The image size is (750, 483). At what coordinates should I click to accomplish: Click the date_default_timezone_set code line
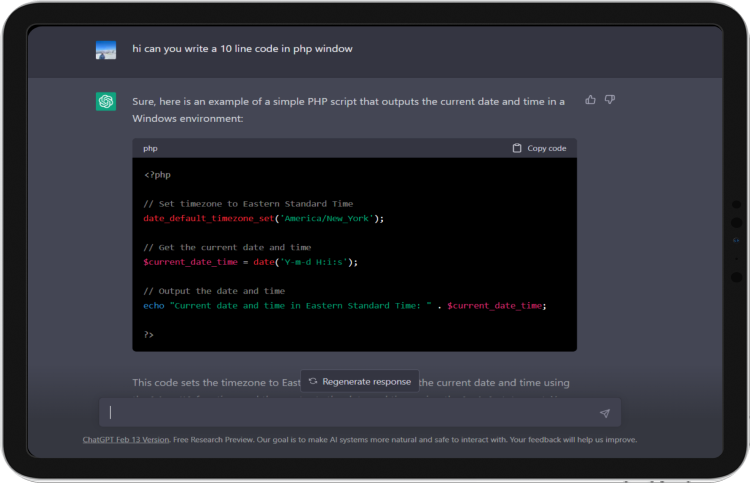(263, 218)
